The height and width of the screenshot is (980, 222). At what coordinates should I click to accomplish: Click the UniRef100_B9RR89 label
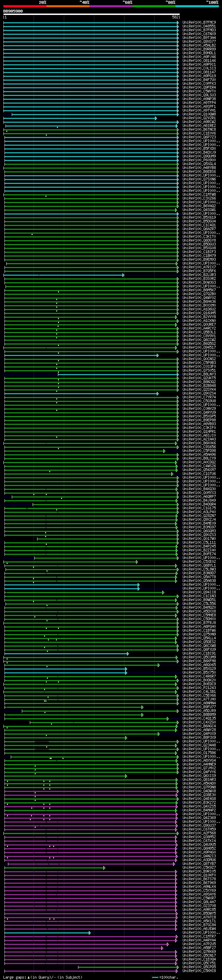pyautogui.click(x=199, y=49)
